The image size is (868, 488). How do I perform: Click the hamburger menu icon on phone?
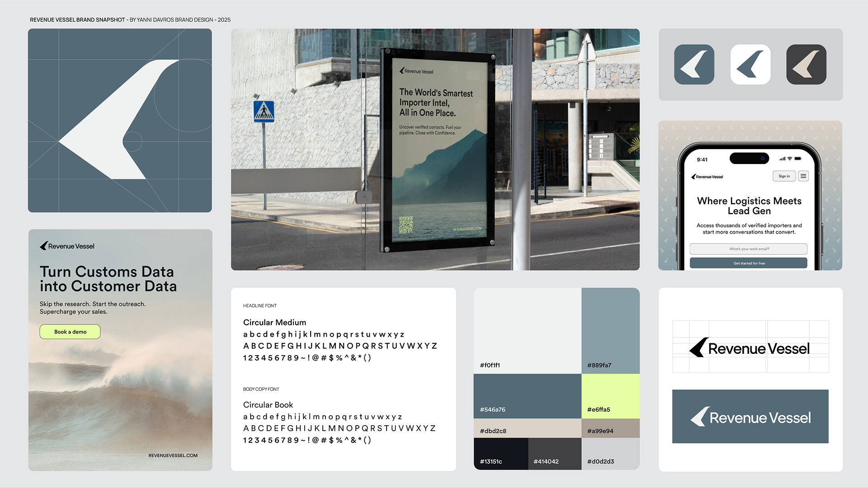click(x=803, y=176)
